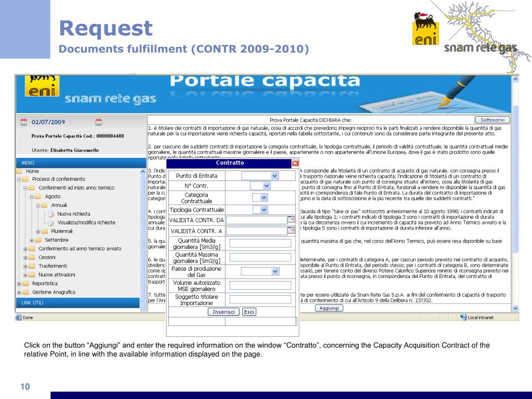Click the page scrollbar down arrow
Viewport: 532px width, 399px height.
pyautogui.click(x=515, y=308)
